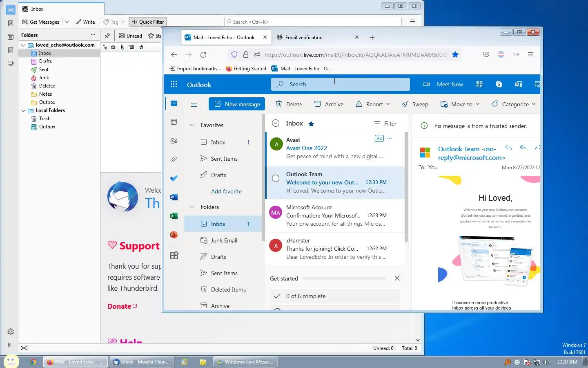Toggle Unread quick filter in Thunderbird
588x368 pixels.
(x=130, y=36)
